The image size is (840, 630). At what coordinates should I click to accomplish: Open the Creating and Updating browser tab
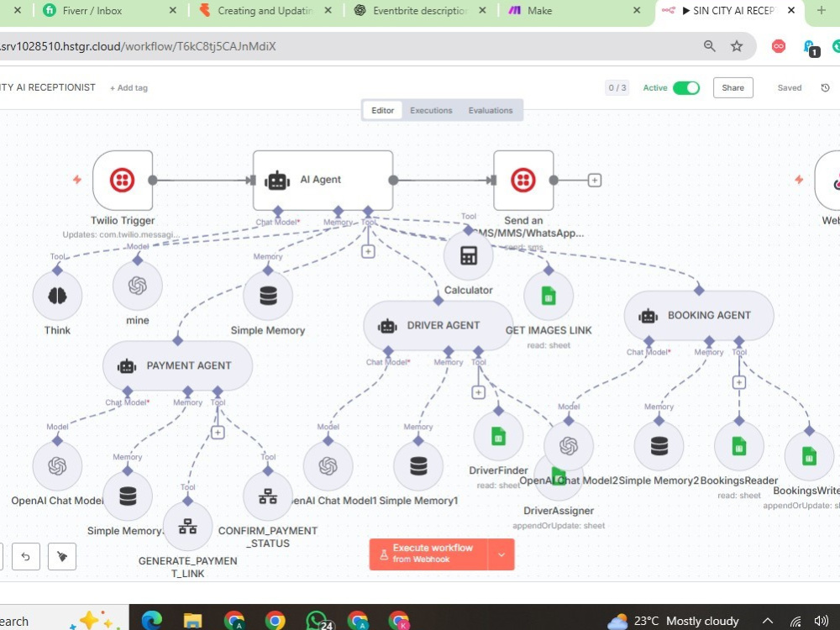click(x=265, y=11)
